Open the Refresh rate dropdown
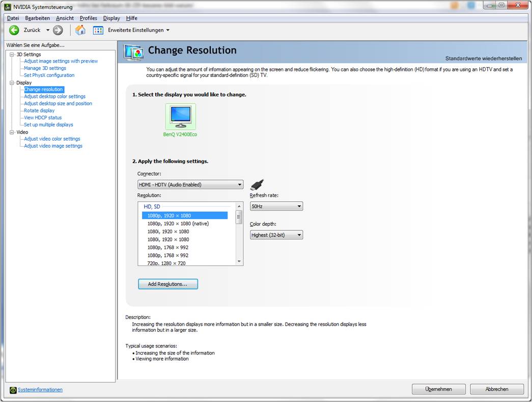532x402 pixels. [x=276, y=206]
